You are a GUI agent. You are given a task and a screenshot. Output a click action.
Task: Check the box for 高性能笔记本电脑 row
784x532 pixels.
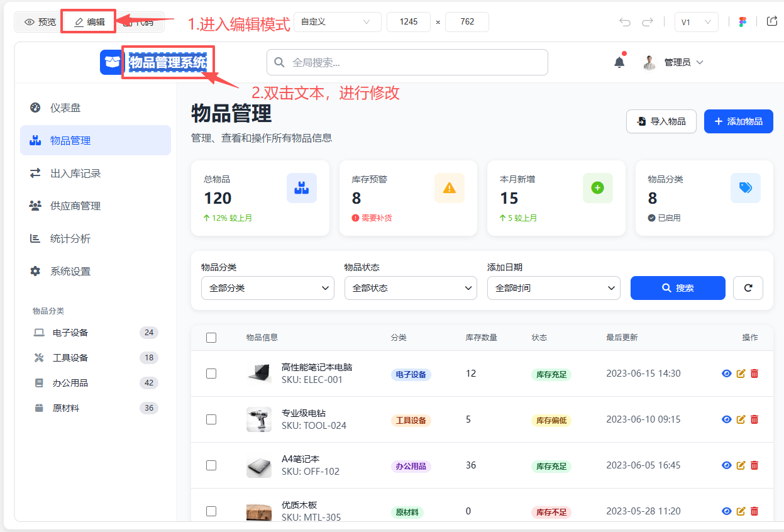[211, 374]
